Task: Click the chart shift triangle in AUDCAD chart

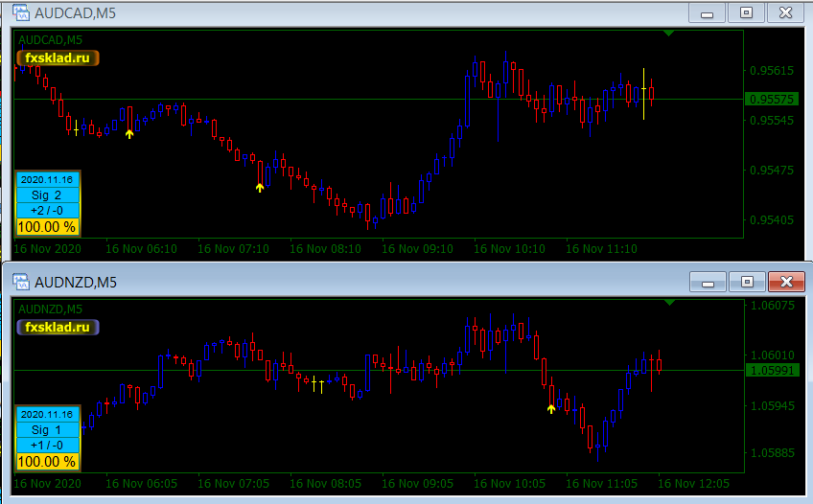Action: 669,34
